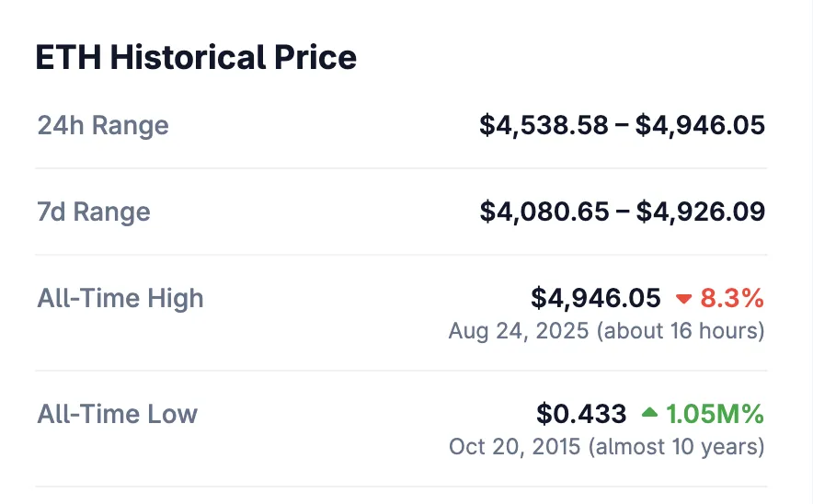Click the 7d low value $4,080.65
The width and height of the screenshot is (813, 504).
tap(544, 212)
